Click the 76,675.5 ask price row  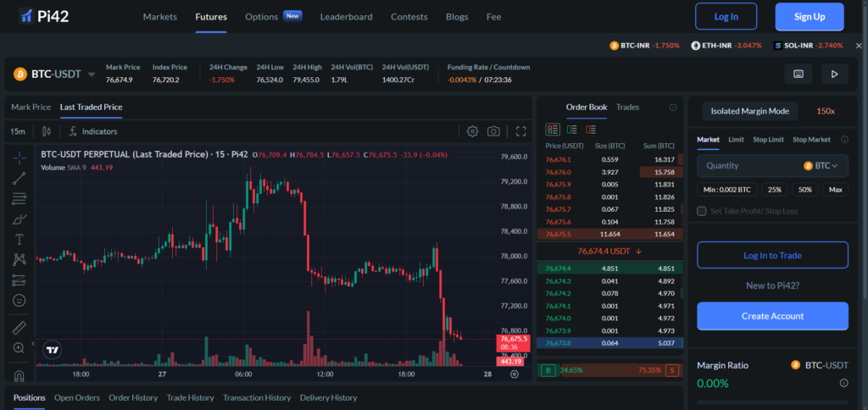pyautogui.click(x=611, y=235)
